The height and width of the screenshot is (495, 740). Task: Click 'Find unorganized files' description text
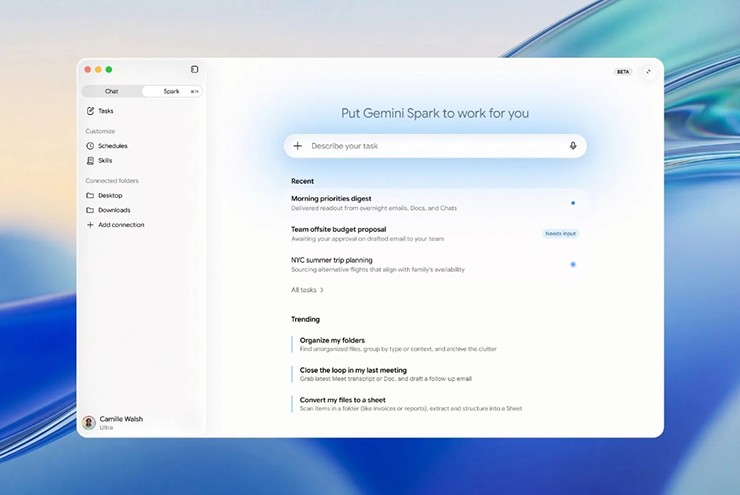398,349
